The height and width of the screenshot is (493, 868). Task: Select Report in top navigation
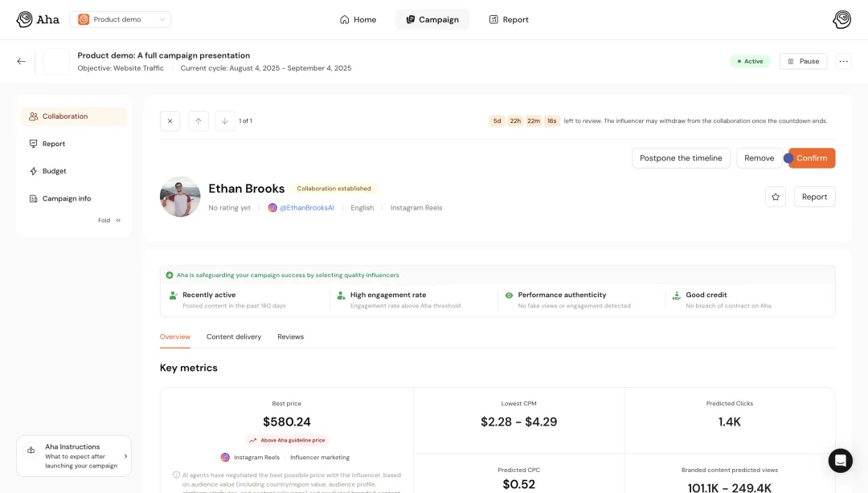[x=509, y=19]
